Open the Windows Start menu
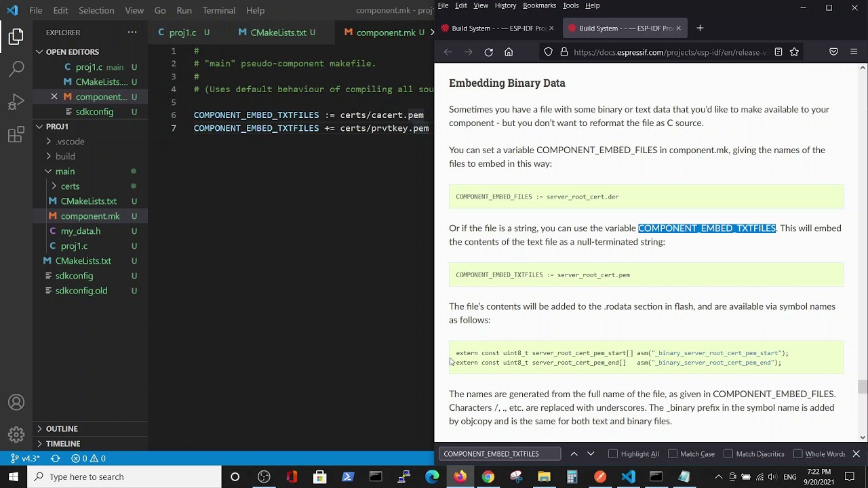This screenshot has height=488, width=868. point(14,477)
